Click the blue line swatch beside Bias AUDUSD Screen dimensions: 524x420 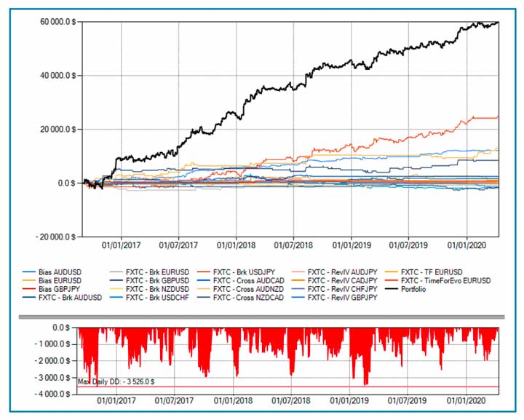click(29, 272)
